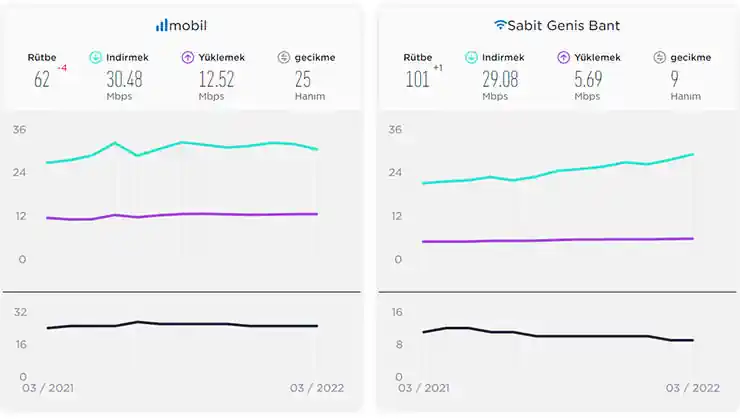The width and height of the screenshot is (740, 420).
Task: Click the mobil gecikme latency icon
Action: pos(283,58)
